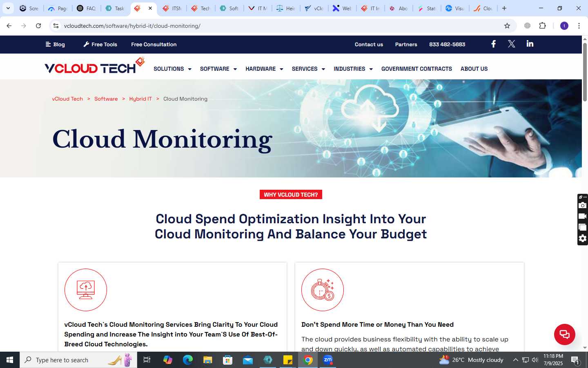The width and height of the screenshot is (588, 368).
Task: Open the Partners link
Action: (406, 44)
